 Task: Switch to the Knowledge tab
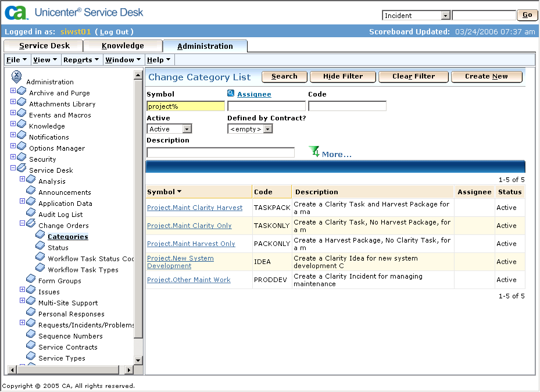(x=123, y=46)
